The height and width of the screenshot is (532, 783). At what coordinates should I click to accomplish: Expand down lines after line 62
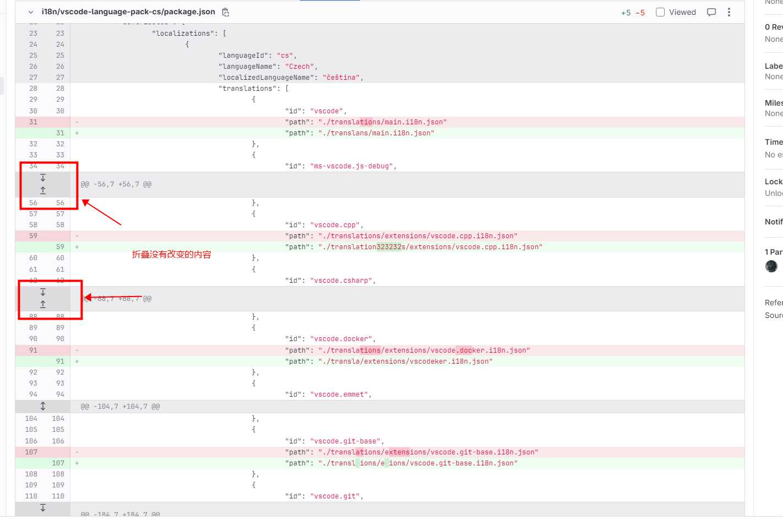click(x=43, y=292)
